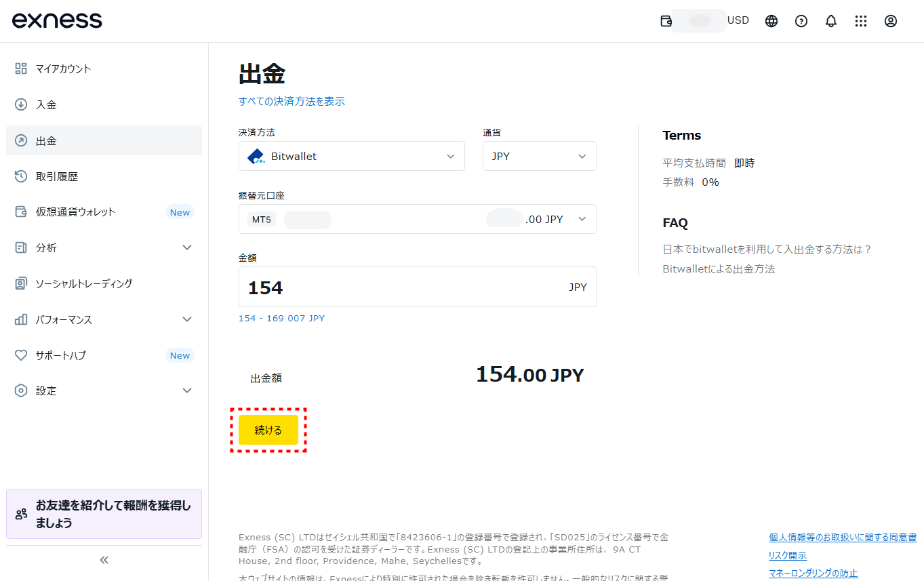Screen dimensions: 924x581
Task: Click the 続ける continue button
Action: tap(268, 430)
